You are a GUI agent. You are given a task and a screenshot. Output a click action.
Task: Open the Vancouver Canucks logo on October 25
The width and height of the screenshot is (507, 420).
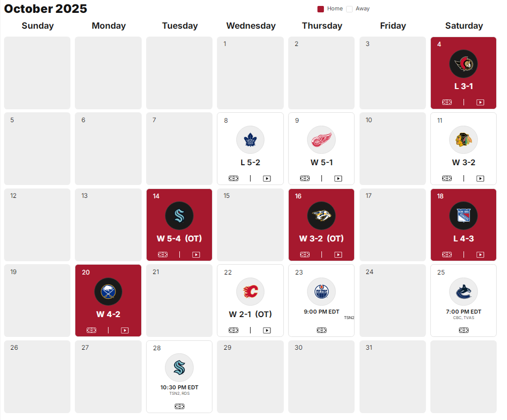click(x=463, y=291)
